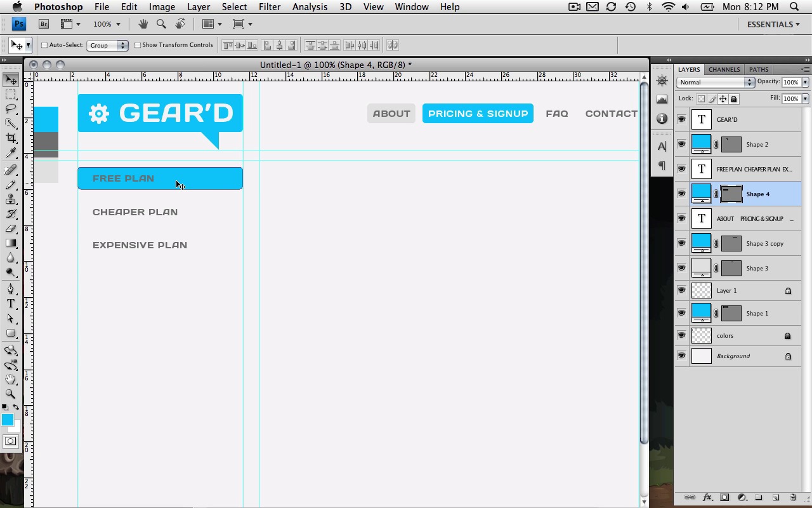Open the Opacity slider dropdown arrow
Image resolution: width=812 pixels, height=508 pixels.
[x=805, y=83]
